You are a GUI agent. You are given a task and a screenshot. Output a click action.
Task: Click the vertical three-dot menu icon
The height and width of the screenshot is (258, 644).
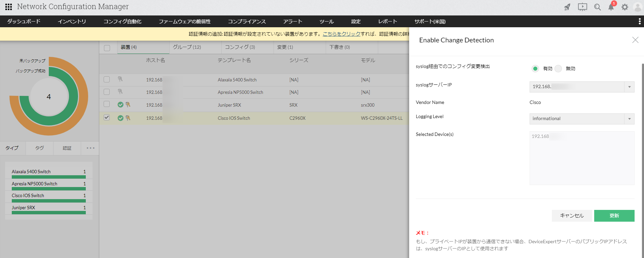pyautogui.click(x=639, y=22)
